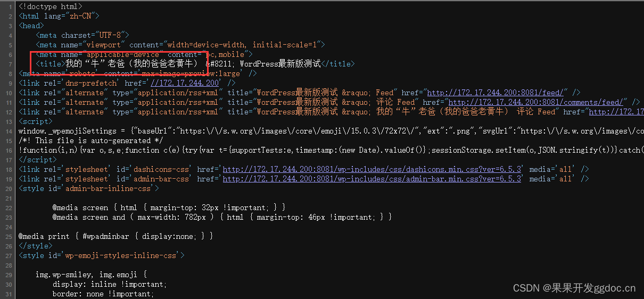644x299 pixels.
Task: Click the id='dashicons-css' attribute on line 18
Action: coord(154,169)
